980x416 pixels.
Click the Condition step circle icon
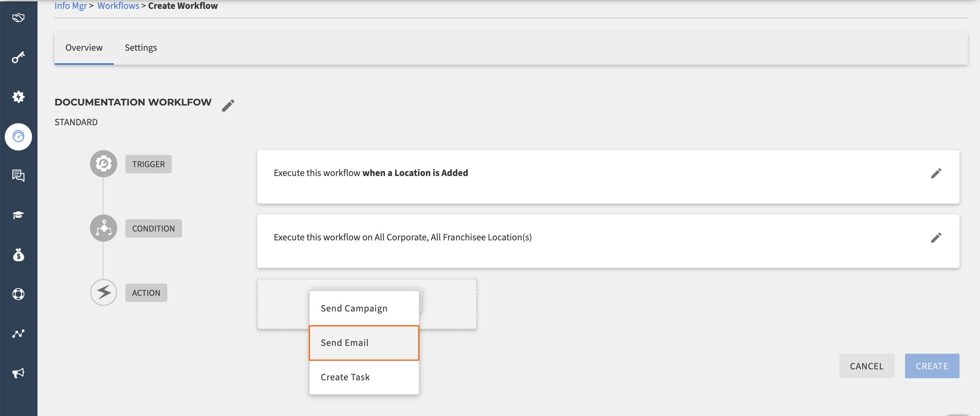tap(104, 228)
